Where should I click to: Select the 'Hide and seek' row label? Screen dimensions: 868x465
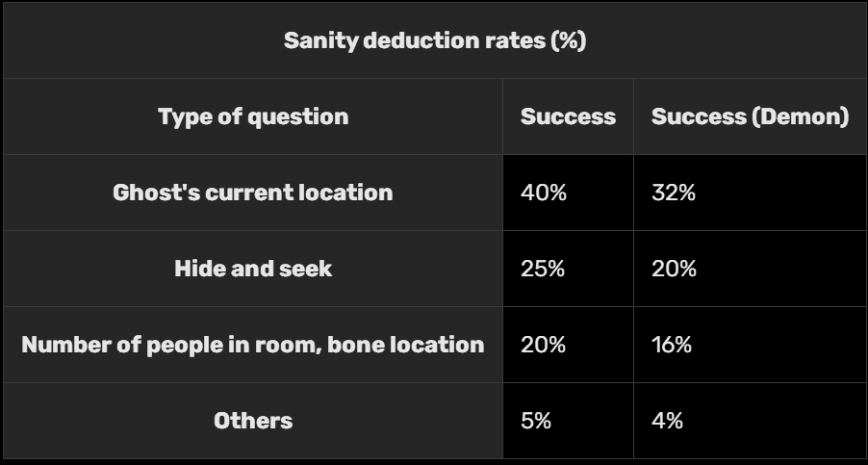[x=253, y=269]
